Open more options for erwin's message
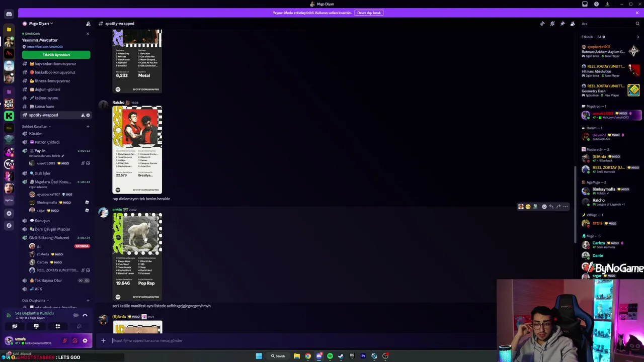Screen dimensions: 644x362 coord(565,207)
